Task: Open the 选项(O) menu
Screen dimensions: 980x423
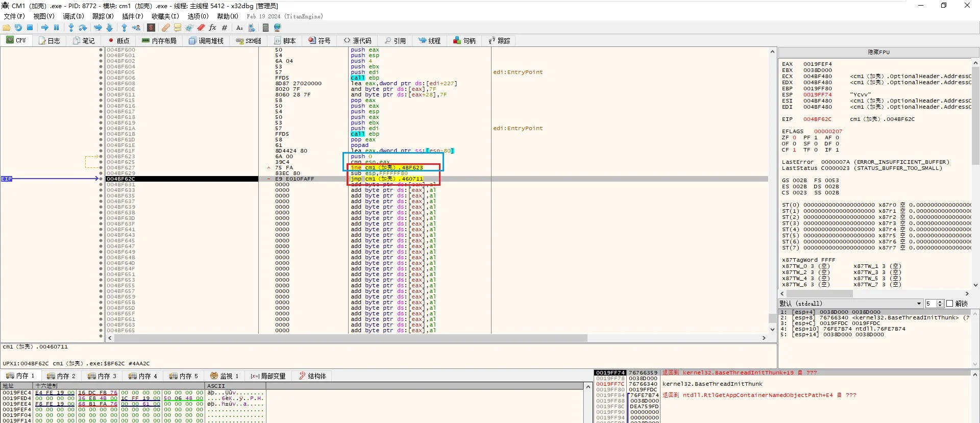Action: point(198,16)
